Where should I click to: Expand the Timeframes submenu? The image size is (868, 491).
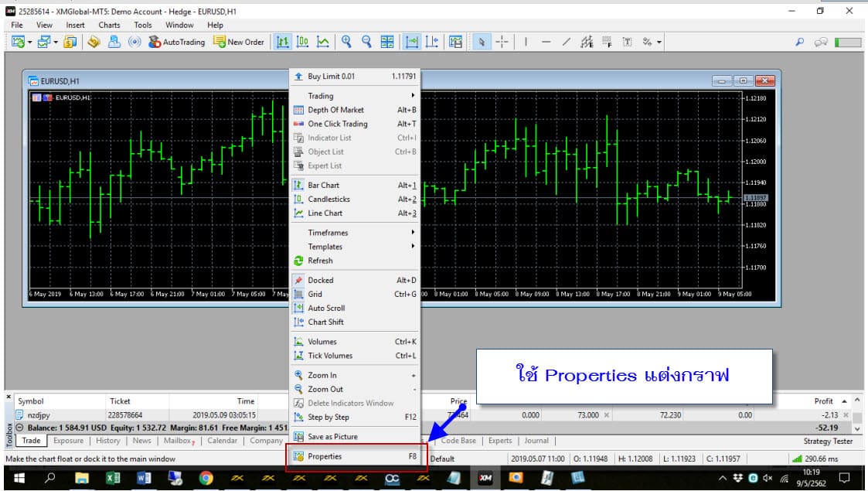tap(328, 233)
